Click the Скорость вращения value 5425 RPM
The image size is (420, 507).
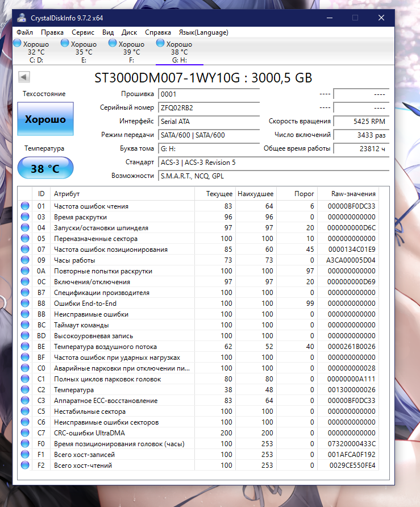tap(361, 122)
